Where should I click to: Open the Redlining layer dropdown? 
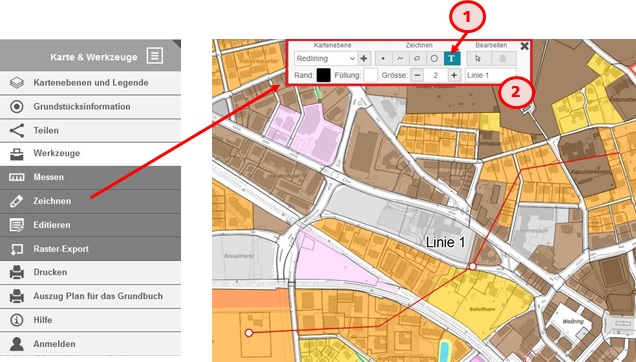326,58
